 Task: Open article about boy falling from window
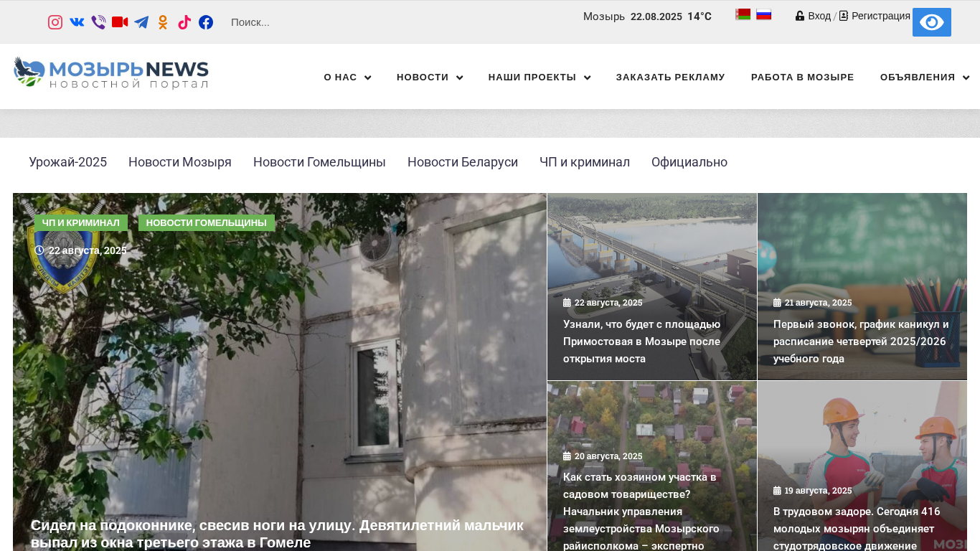[277, 534]
